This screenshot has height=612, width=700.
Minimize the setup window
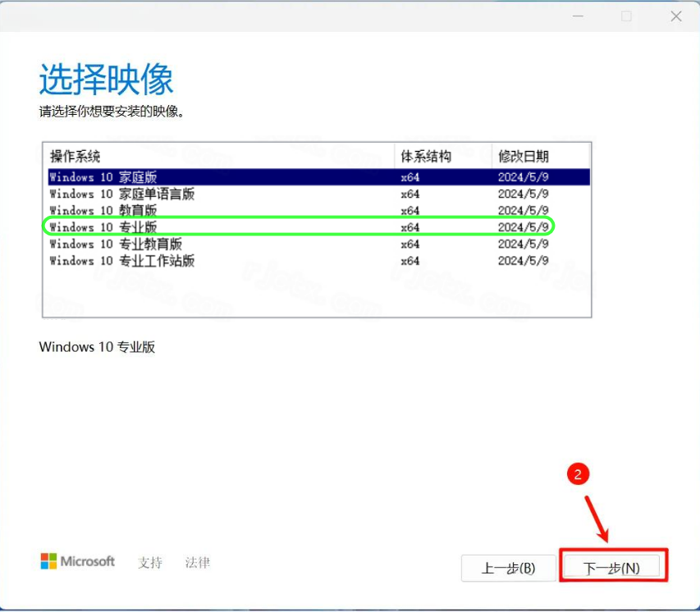[x=578, y=16]
